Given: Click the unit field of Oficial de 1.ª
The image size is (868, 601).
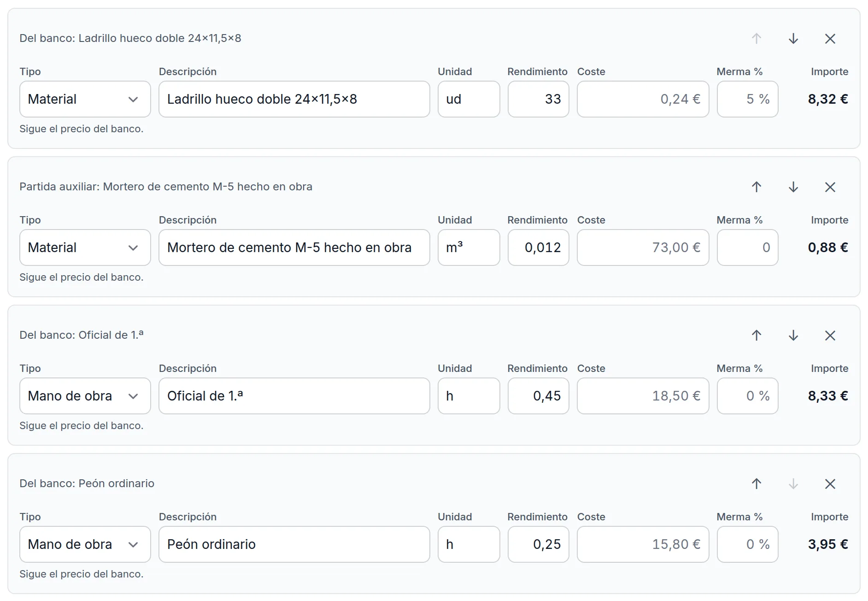Looking at the screenshot, I should coord(469,396).
